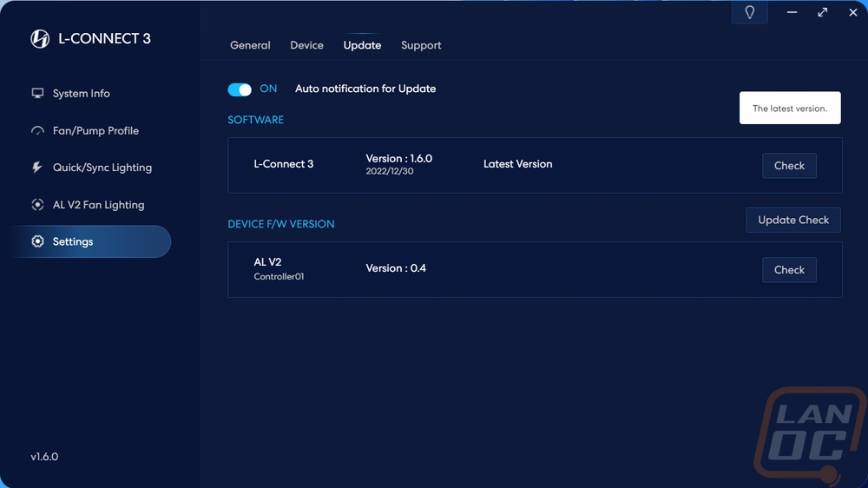Check AL V2 Controller01 firmware version

789,270
